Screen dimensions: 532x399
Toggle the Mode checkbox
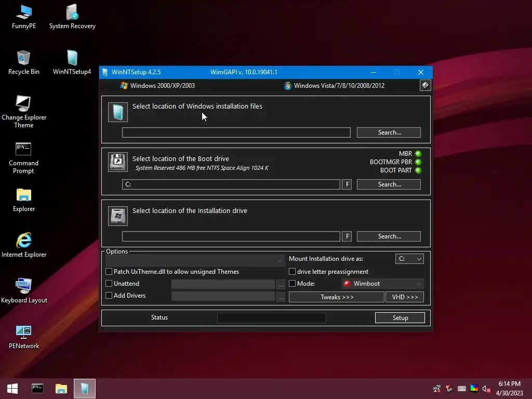click(x=292, y=283)
